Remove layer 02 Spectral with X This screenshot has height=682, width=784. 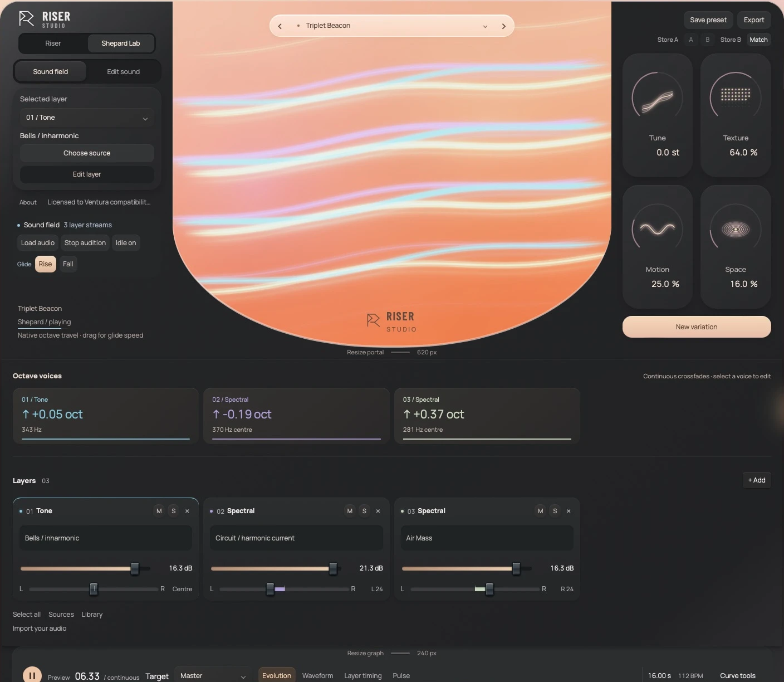tap(378, 511)
